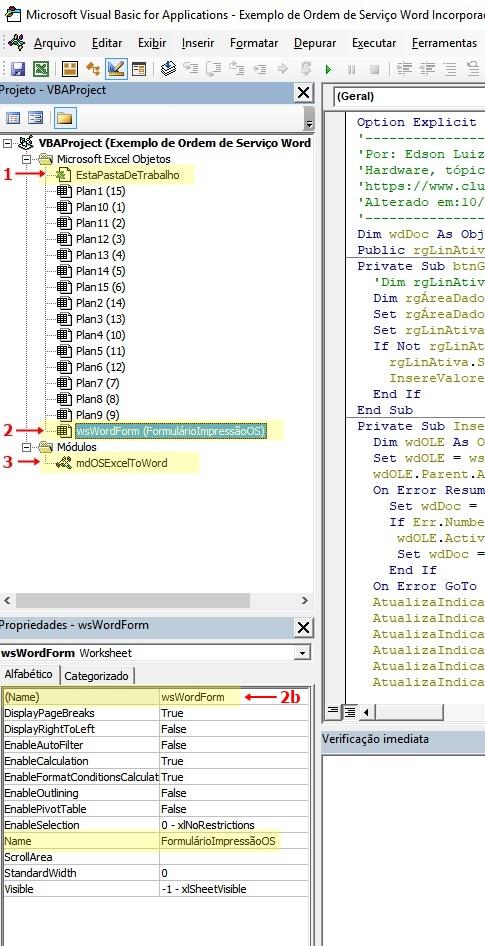The image size is (485, 946).
Task: Click the DisplayPageBreaks property value True
Action: [x=234, y=713]
